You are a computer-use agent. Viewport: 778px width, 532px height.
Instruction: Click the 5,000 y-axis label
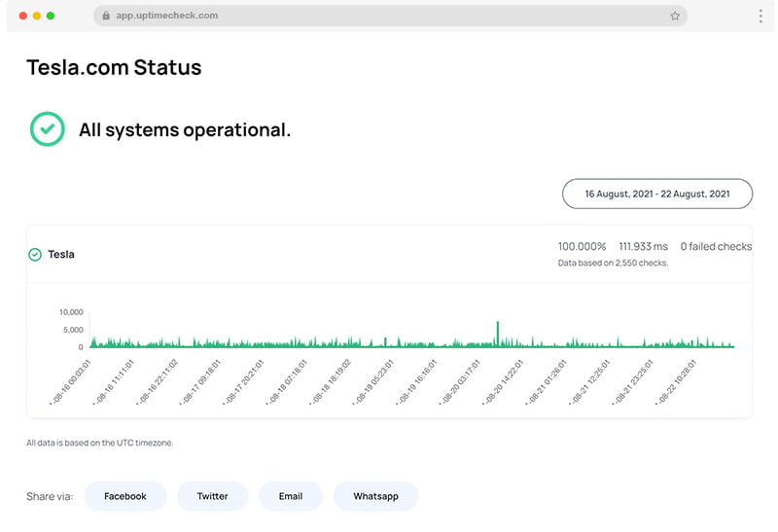(73, 330)
